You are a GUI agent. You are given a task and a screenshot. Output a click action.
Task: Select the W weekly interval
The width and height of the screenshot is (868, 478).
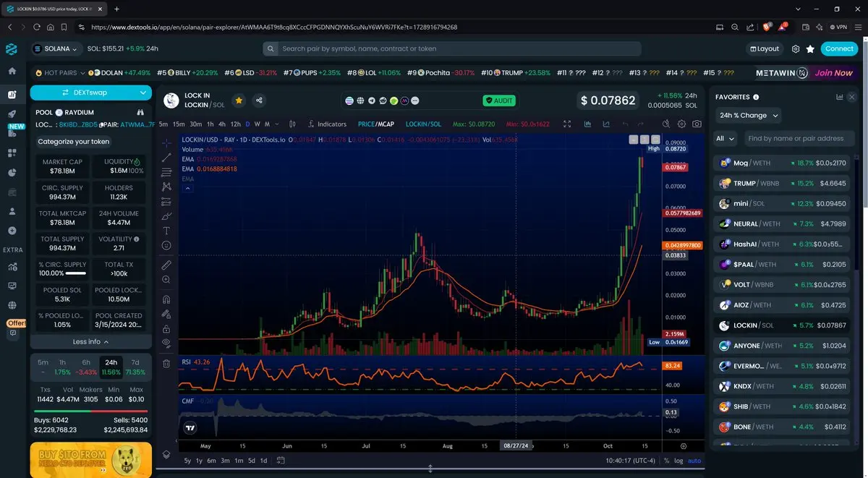[258, 124]
